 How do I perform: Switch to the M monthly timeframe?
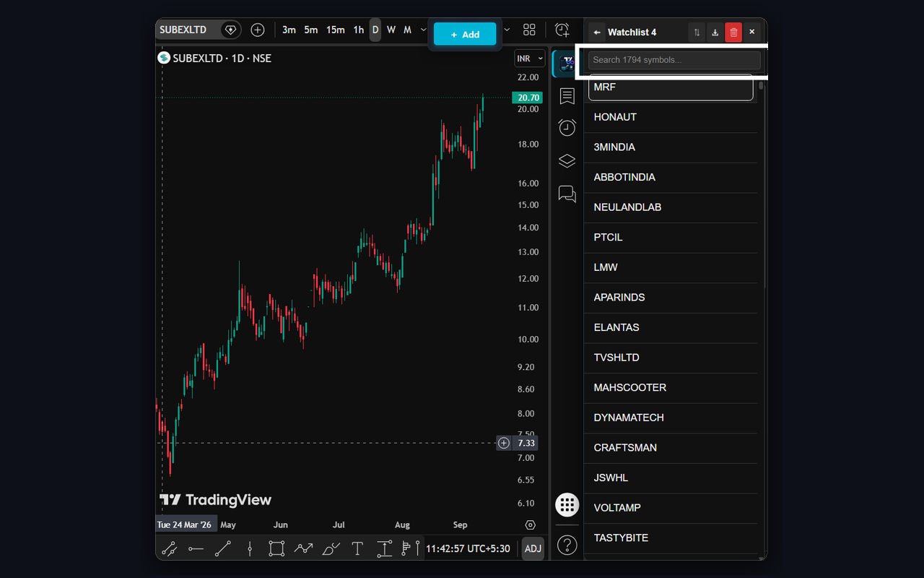click(407, 30)
